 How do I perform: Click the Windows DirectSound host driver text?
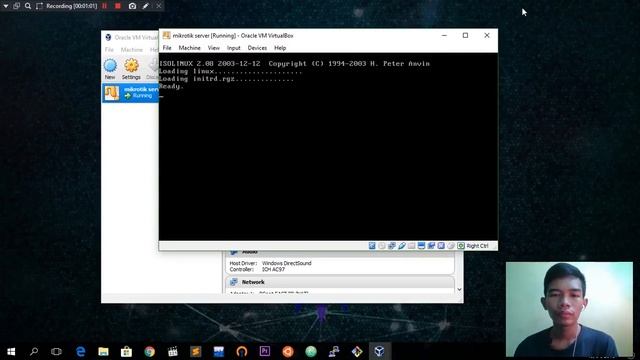click(x=287, y=263)
